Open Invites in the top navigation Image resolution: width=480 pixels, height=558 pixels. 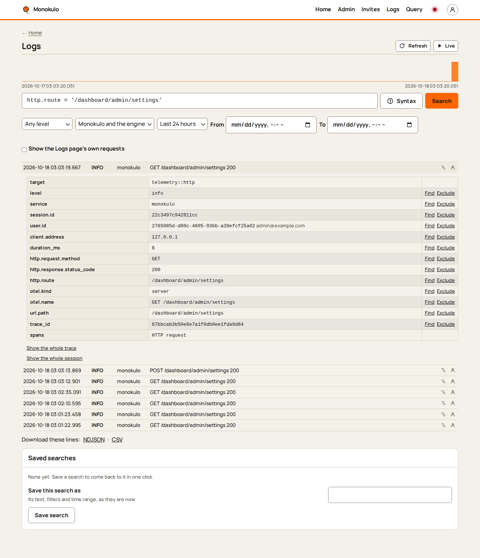pos(370,10)
